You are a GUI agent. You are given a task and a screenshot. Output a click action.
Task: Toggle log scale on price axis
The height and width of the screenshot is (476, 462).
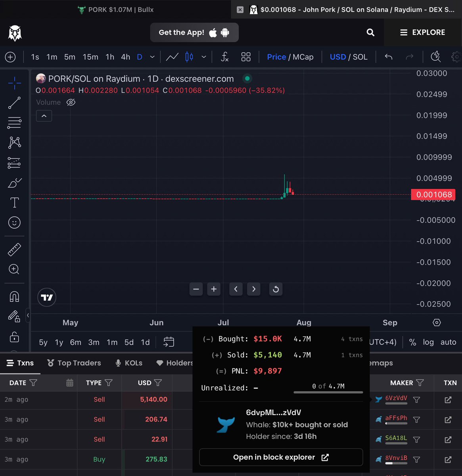tap(428, 342)
